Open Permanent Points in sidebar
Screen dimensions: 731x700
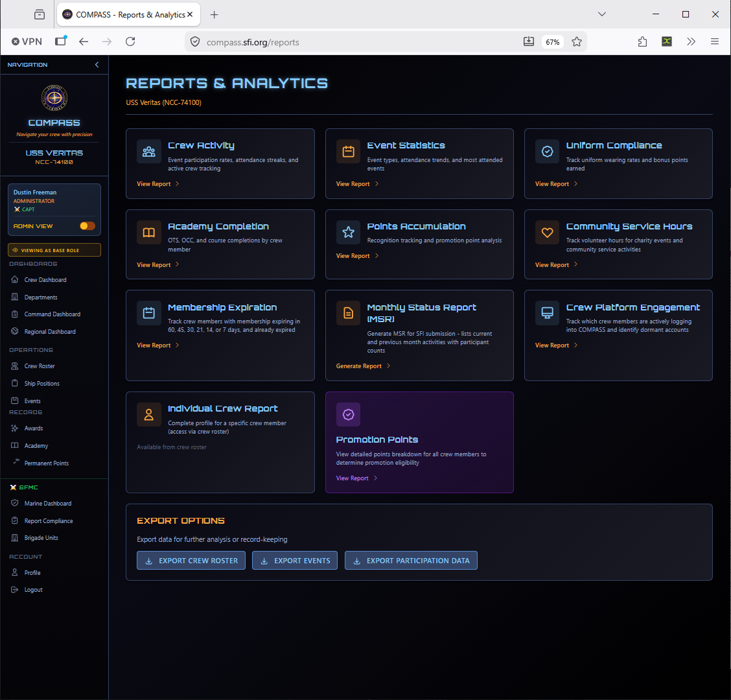click(47, 463)
